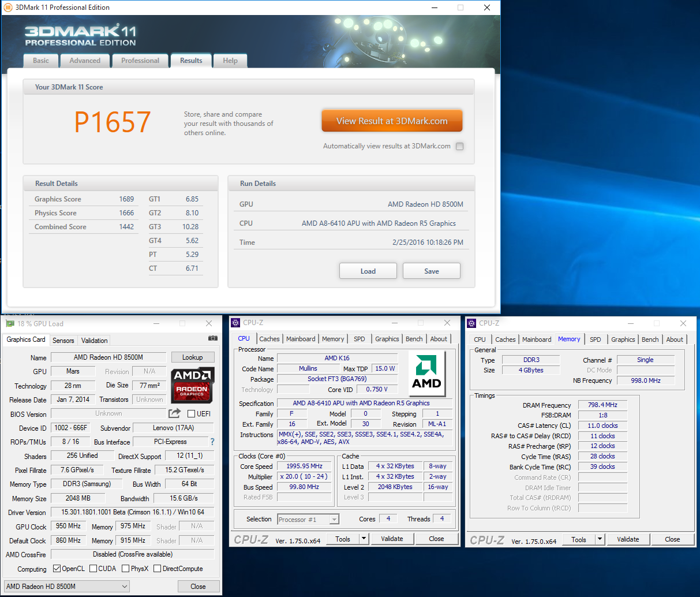
Task: Click the Physics Score value 1666
Action: 126,213
